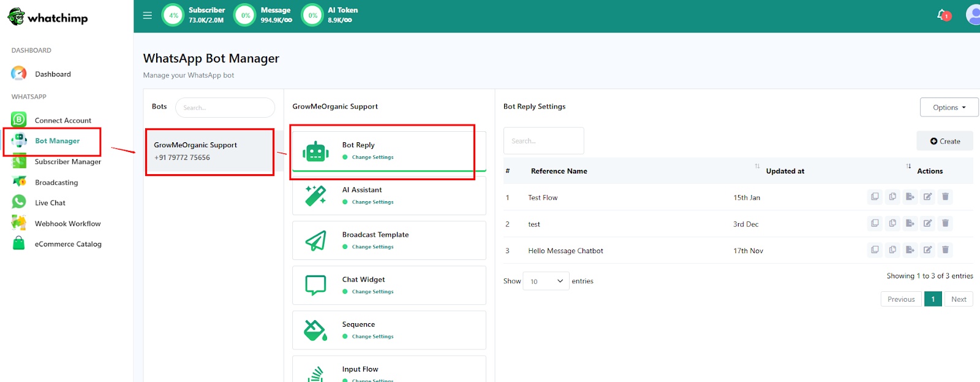Click the Subscriber 4% usage ring
Screen dimensions: 980x382
(173, 15)
